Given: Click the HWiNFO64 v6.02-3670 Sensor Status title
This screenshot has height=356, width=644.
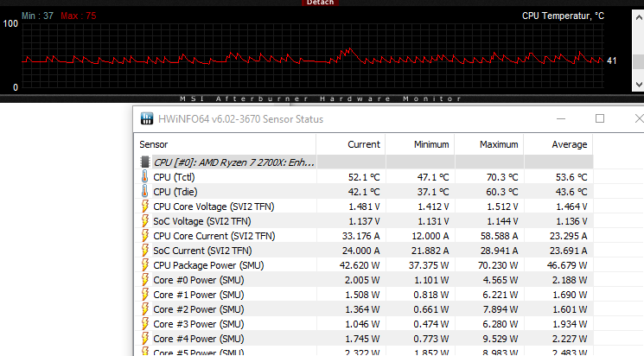Looking at the screenshot, I should point(240,119).
